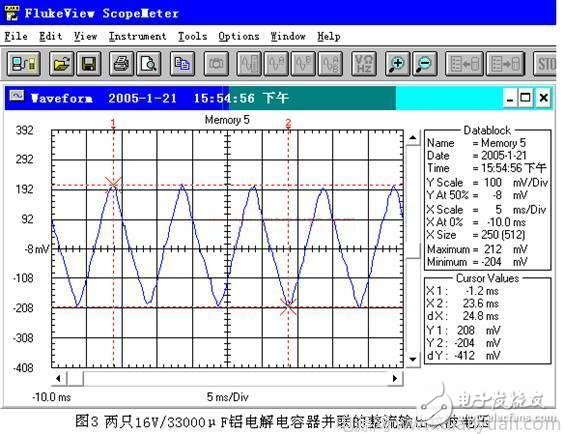Click the X2 23.6 ms cursor value
564x434 pixels.
(481, 303)
